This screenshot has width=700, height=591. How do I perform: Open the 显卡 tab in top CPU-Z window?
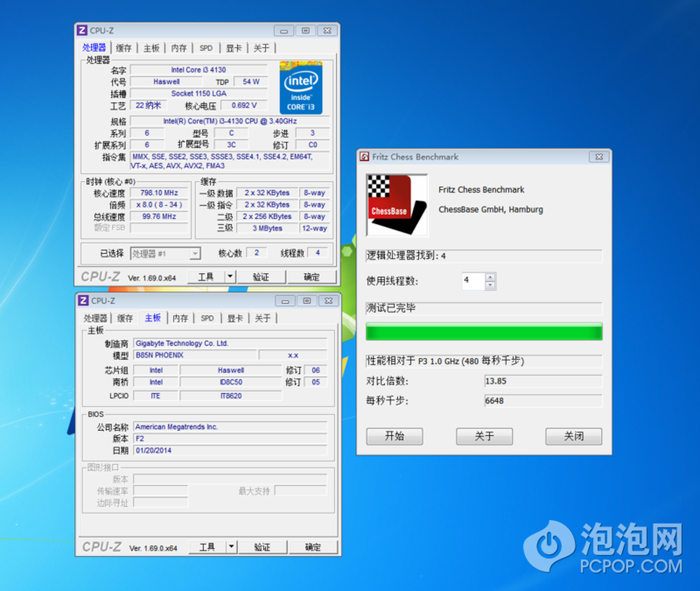[x=234, y=48]
